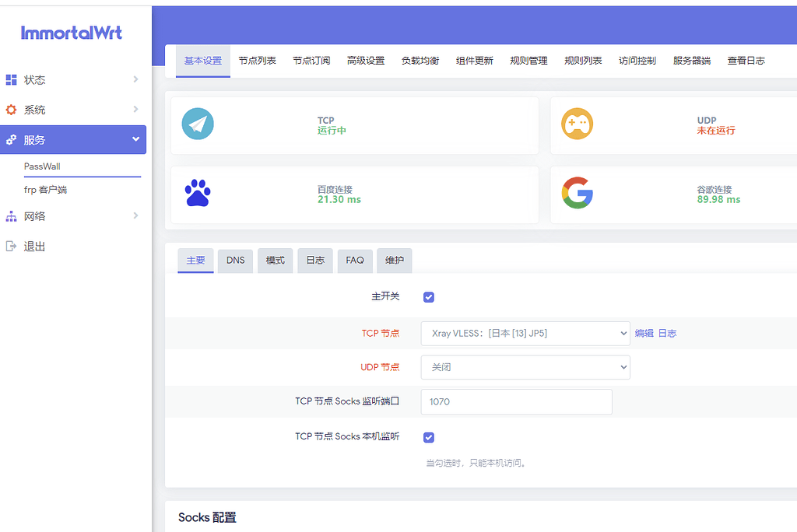Select the FAQ sub-tab
The height and width of the screenshot is (532, 797).
(x=355, y=261)
